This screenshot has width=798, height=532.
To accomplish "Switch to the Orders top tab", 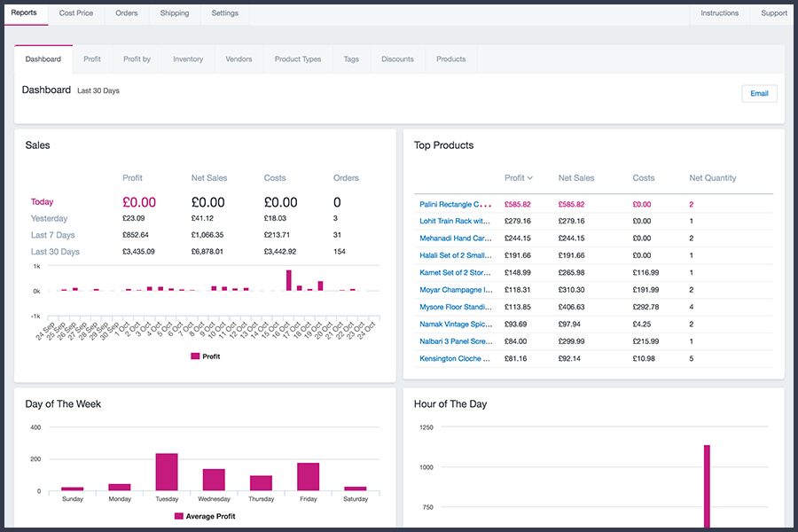I will tap(126, 13).
